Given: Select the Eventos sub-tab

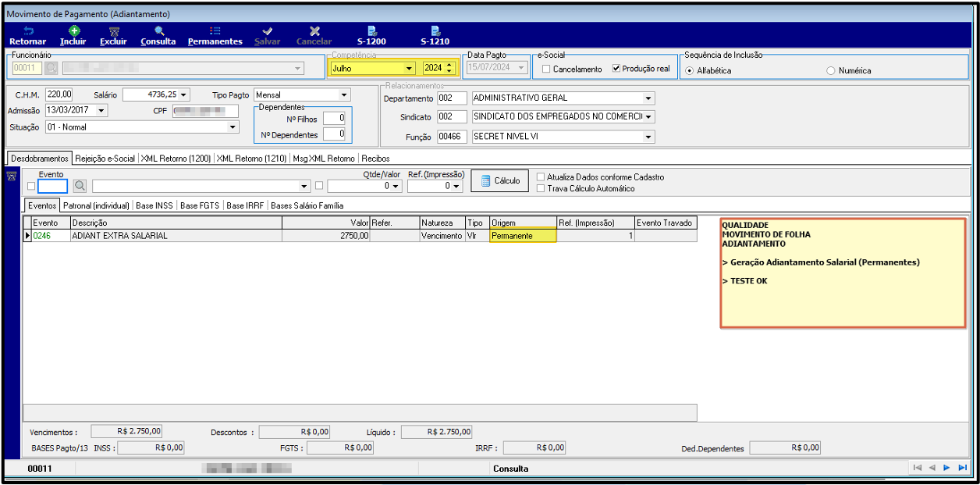Looking at the screenshot, I should tap(42, 205).
